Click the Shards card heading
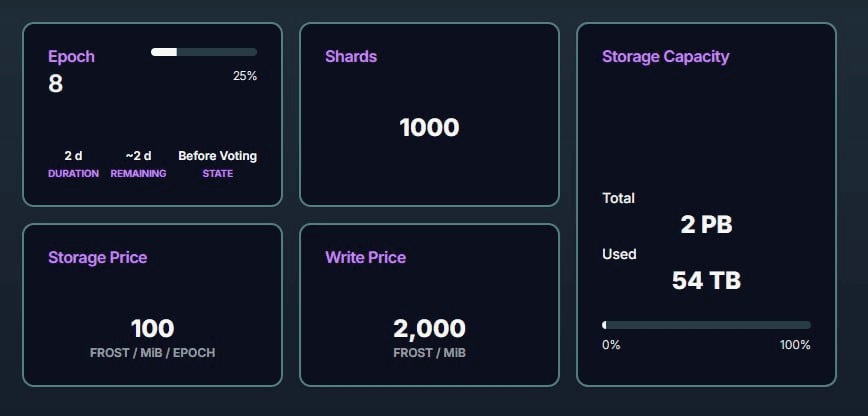 (x=351, y=56)
